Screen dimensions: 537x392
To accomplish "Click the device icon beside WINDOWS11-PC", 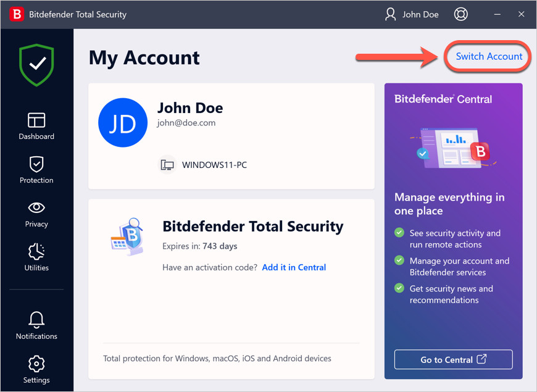I will (x=167, y=164).
